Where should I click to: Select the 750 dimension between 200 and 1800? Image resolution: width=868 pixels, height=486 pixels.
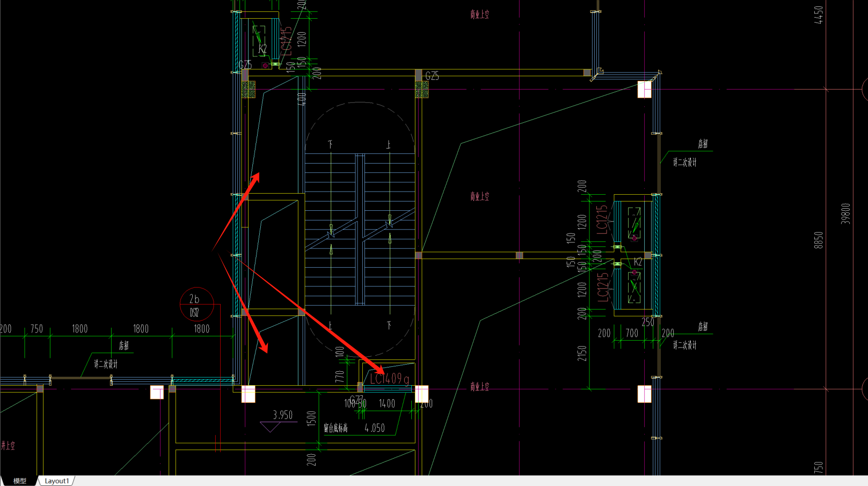pyautogui.click(x=37, y=329)
